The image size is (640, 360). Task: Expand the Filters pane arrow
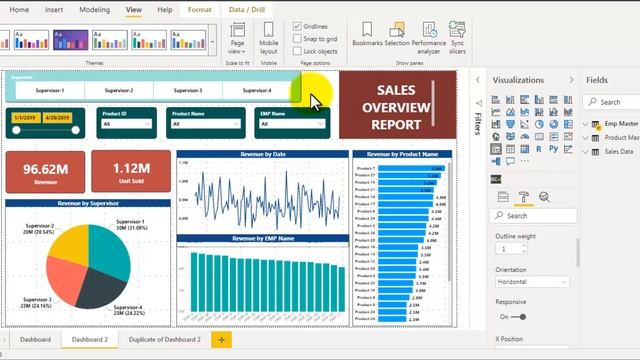pos(478,80)
